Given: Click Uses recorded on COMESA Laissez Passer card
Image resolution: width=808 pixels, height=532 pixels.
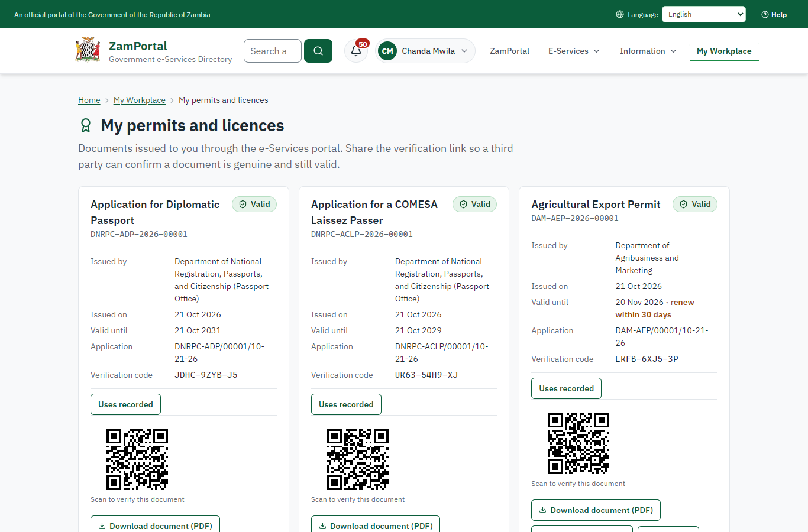Looking at the screenshot, I should 346,404.
